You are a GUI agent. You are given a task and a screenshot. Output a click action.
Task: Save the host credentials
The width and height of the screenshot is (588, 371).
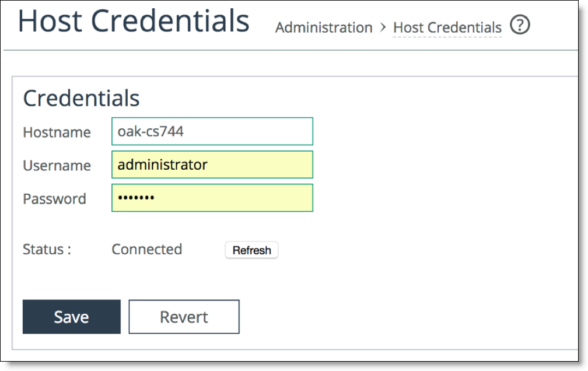click(x=72, y=317)
